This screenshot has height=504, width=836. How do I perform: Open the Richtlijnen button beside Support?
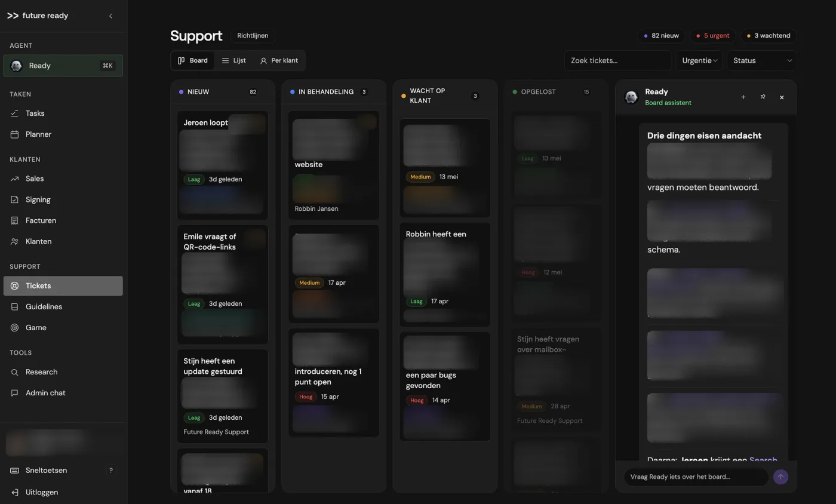coord(253,36)
